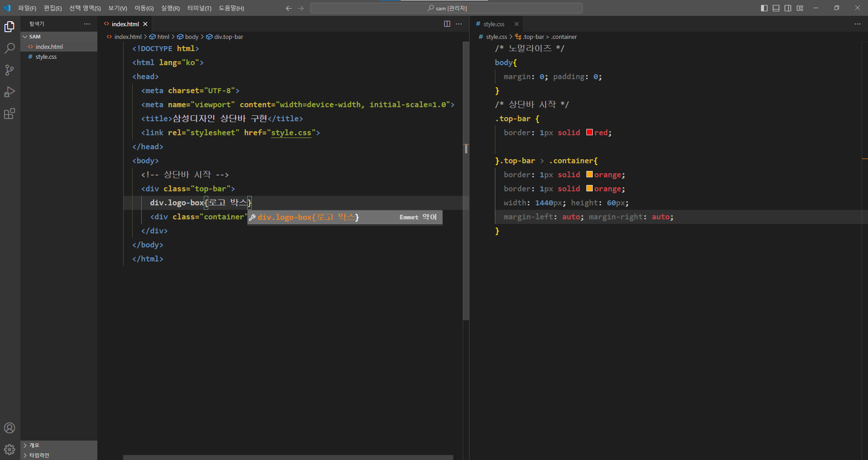This screenshot has height=460, width=868.
Task: Close the index.html tab
Action: (145, 24)
